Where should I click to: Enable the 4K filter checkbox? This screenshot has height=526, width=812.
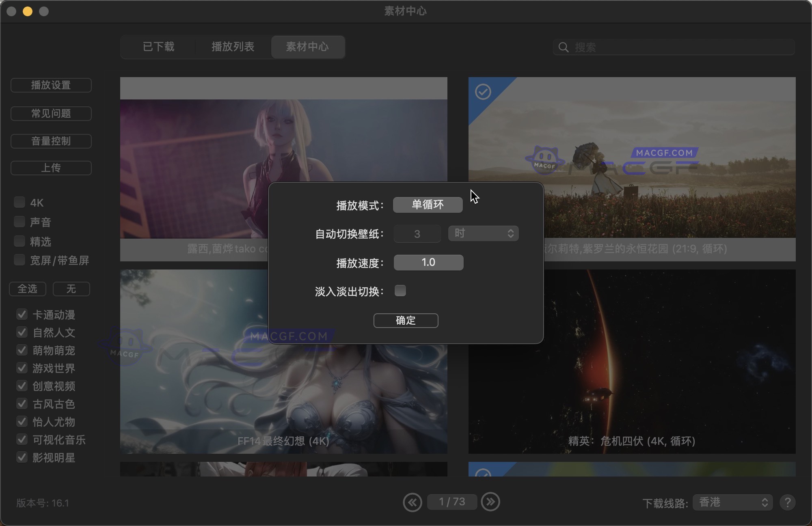pyautogui.click(x=19, y=202)
